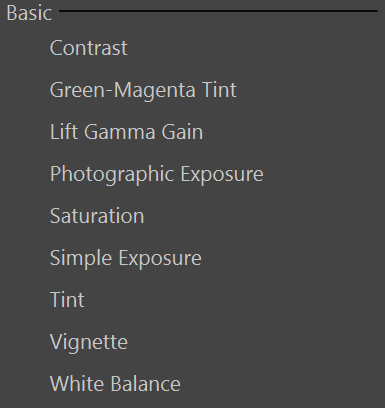Pick the Lift Gamma Gain entry
The width and height of the screenshot is (385, 408).
pyautogui.click(x=126, y=132)
